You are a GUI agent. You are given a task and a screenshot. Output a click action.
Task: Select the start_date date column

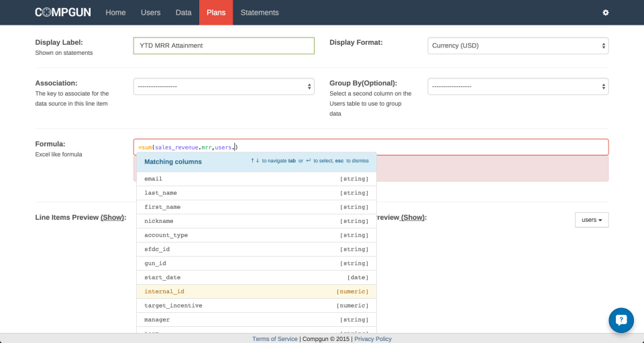256,277
